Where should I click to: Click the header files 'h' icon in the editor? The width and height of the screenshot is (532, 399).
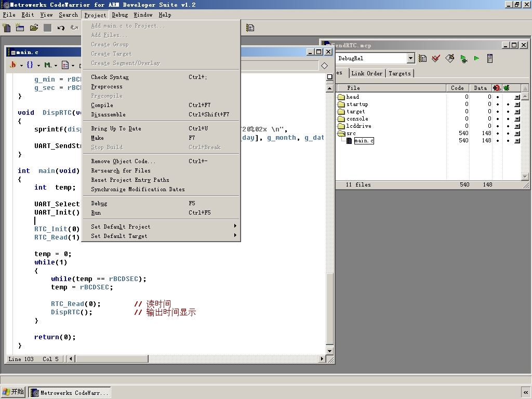13,64
